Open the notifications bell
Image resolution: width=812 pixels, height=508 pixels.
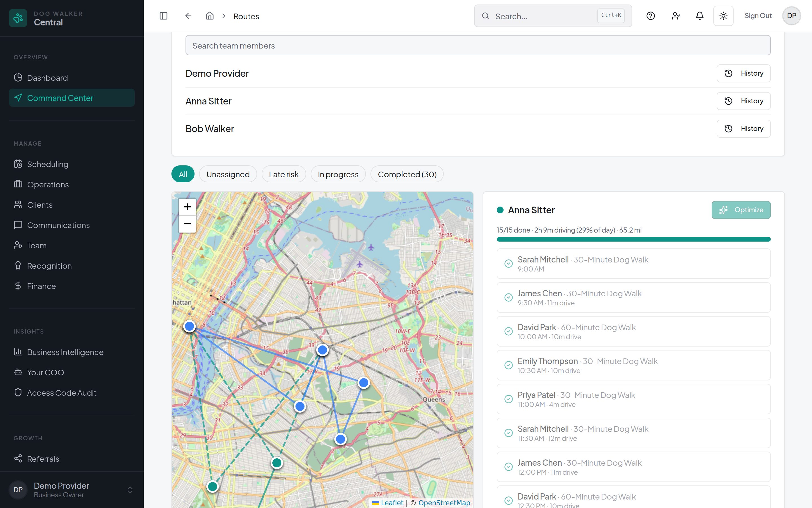700,16
